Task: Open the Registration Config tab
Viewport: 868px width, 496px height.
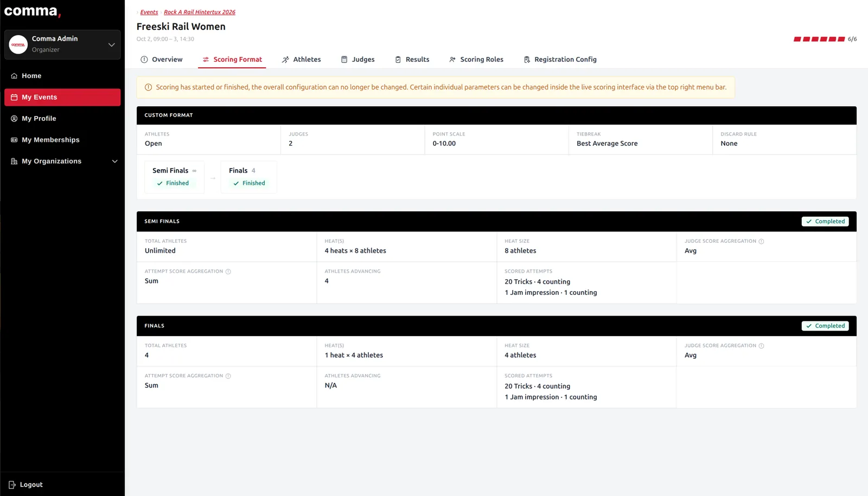Action: click(560, 60)
